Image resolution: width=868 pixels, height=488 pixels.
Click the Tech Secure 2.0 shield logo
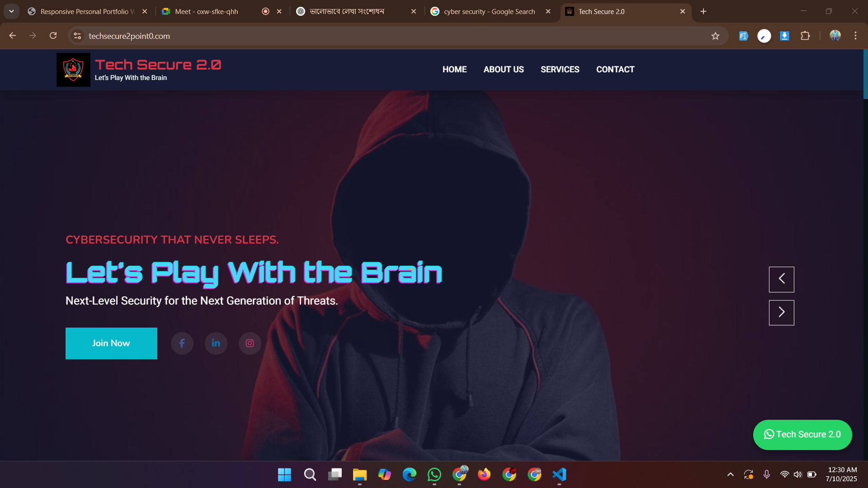click(73, 70)
